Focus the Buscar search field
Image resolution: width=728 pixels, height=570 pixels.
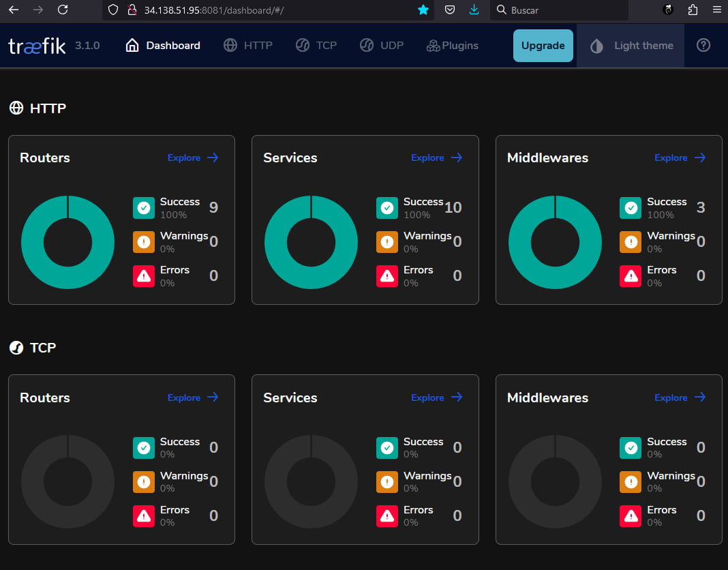tap(559, 10)
